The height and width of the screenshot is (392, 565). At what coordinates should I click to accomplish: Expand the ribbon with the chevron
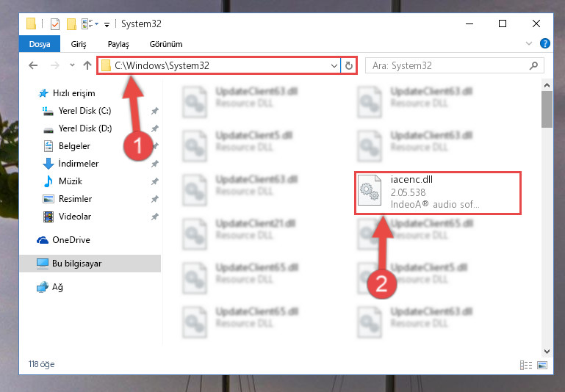[528, 43]
